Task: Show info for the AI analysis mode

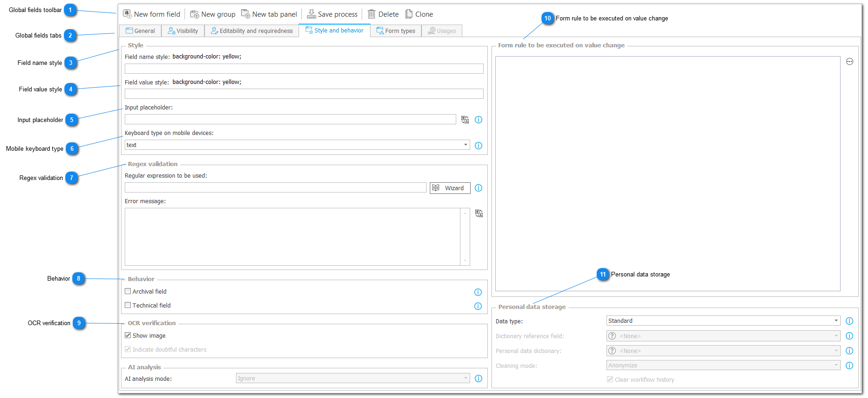Action: click(479, 379)
